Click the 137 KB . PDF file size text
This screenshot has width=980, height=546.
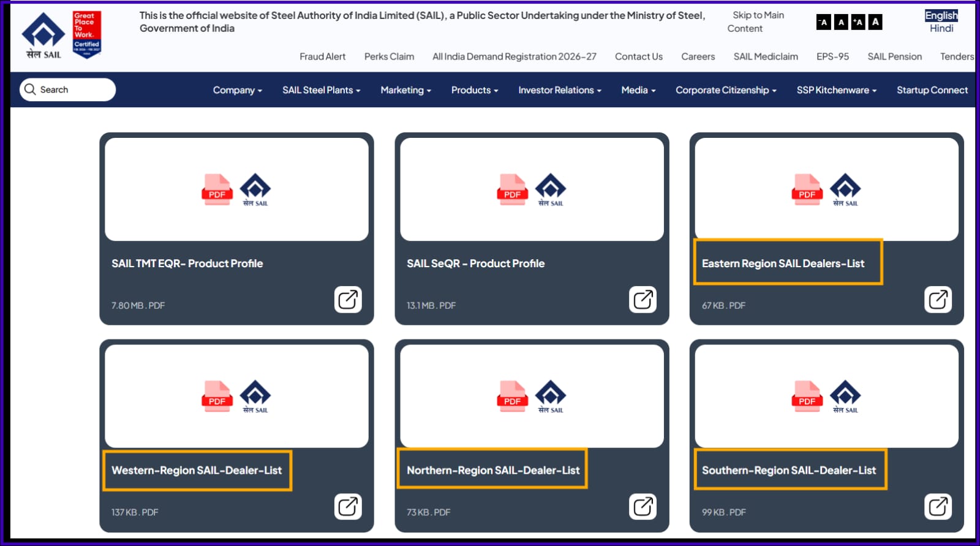(135, 512)
